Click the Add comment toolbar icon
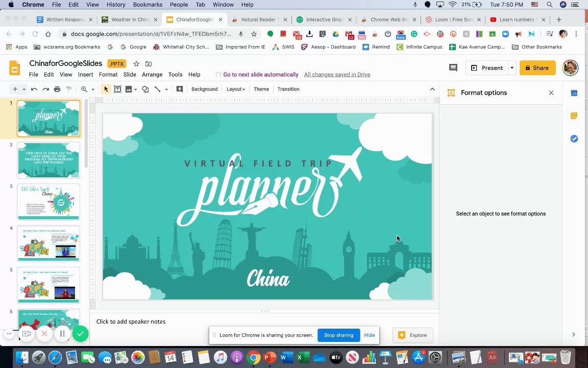This screenshot has height=368, width=588. (x=180, y=89)
